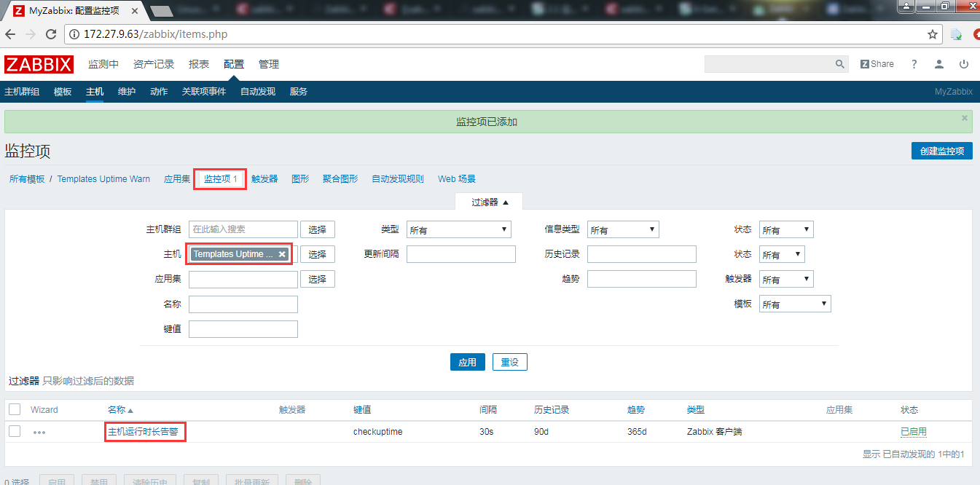
Task: Click the 已启用 status link
Action: (914, 432)
